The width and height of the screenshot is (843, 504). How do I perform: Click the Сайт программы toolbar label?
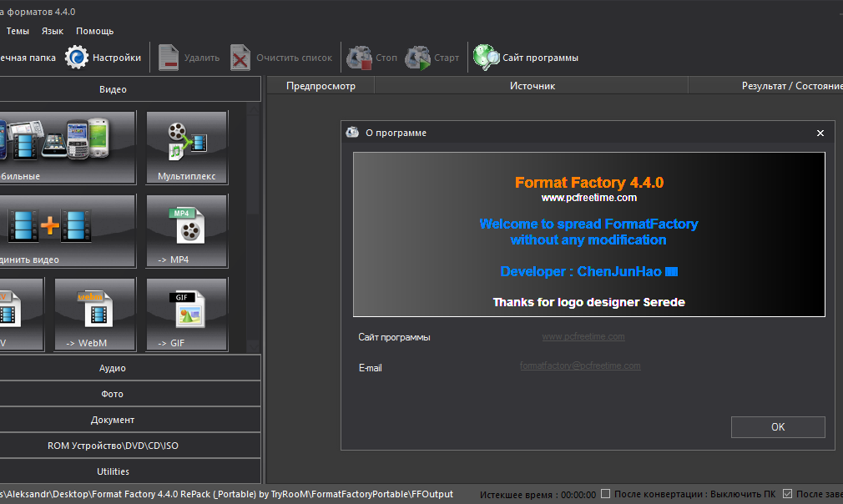(x=540, y=58)
